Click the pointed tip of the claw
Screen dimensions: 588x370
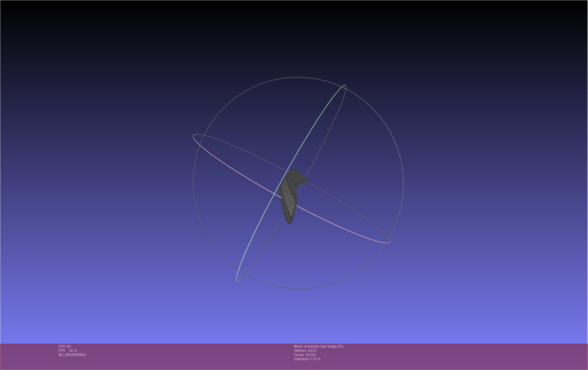[x=289, y=222]
